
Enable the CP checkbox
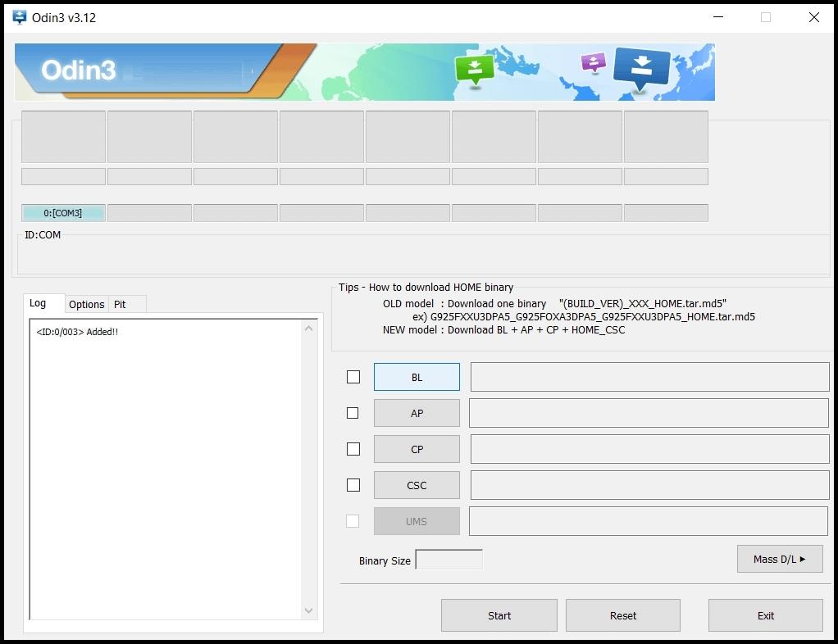(353, 449)
